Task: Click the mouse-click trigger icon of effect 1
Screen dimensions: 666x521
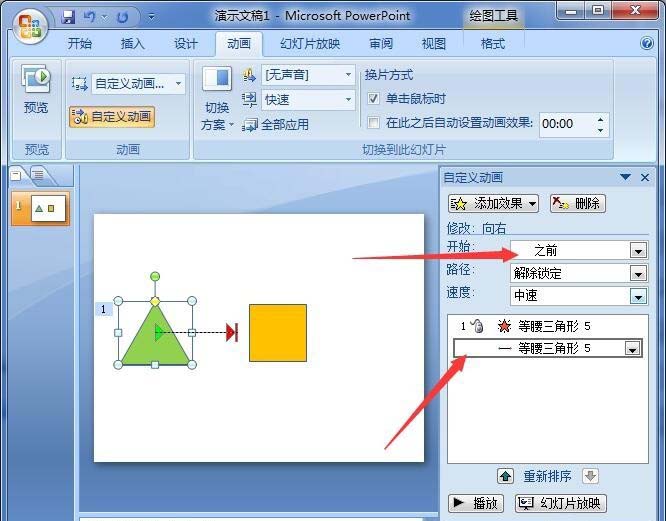Action: (477, 326)
